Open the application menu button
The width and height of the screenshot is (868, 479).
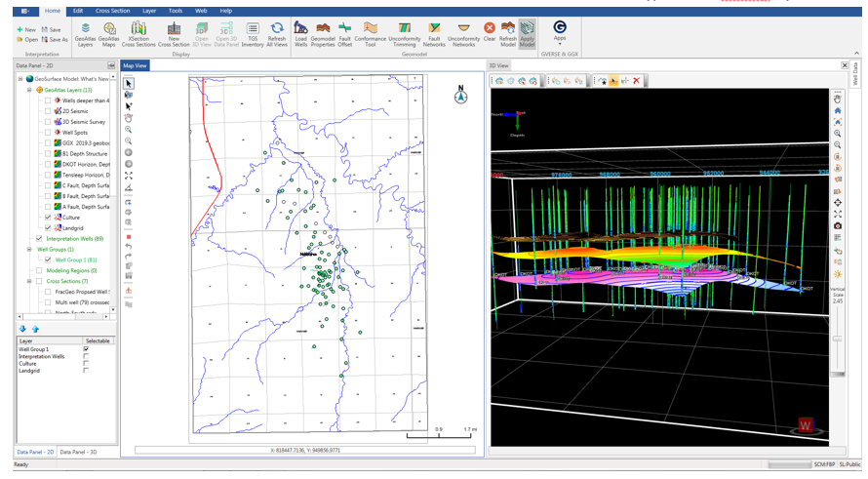point(25,11)
